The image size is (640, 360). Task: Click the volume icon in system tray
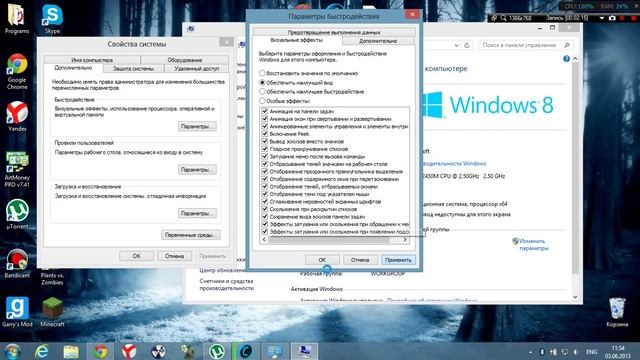[576, 352]
